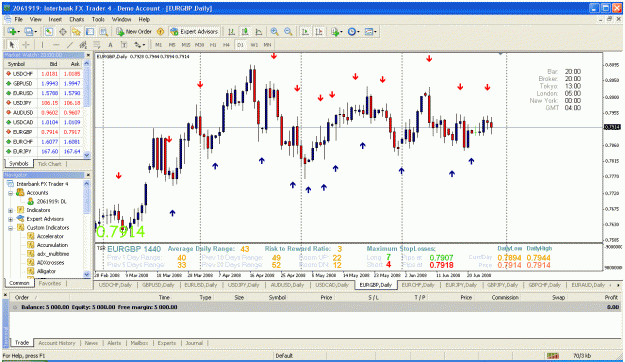Select the vertical line drawing tool
Screen dimensions: 625x362
[42, 45]
